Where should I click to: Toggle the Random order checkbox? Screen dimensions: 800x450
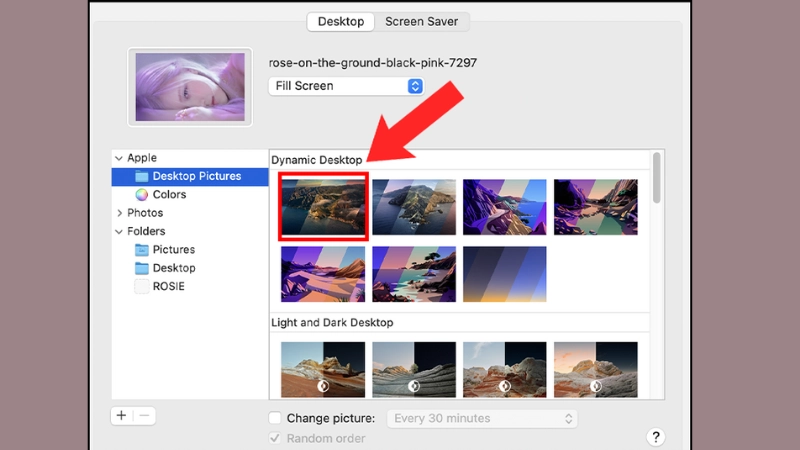click(x=275, y=438)
